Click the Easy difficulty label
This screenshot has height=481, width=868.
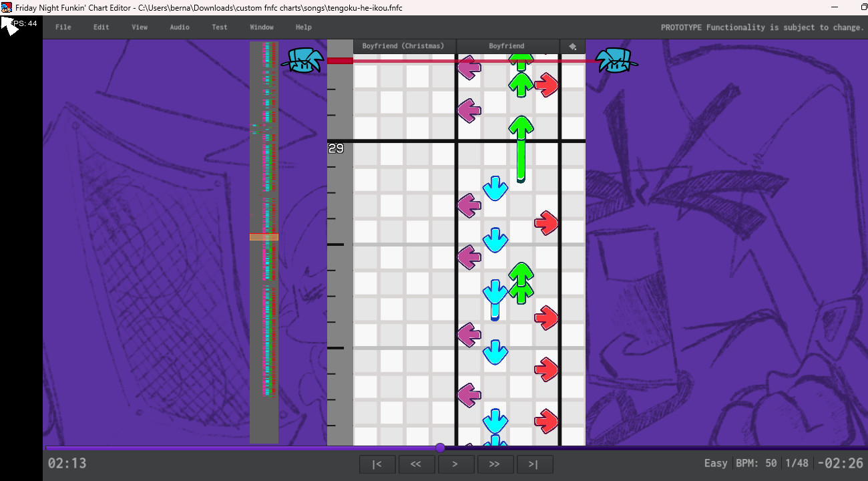tap(716, 463)
